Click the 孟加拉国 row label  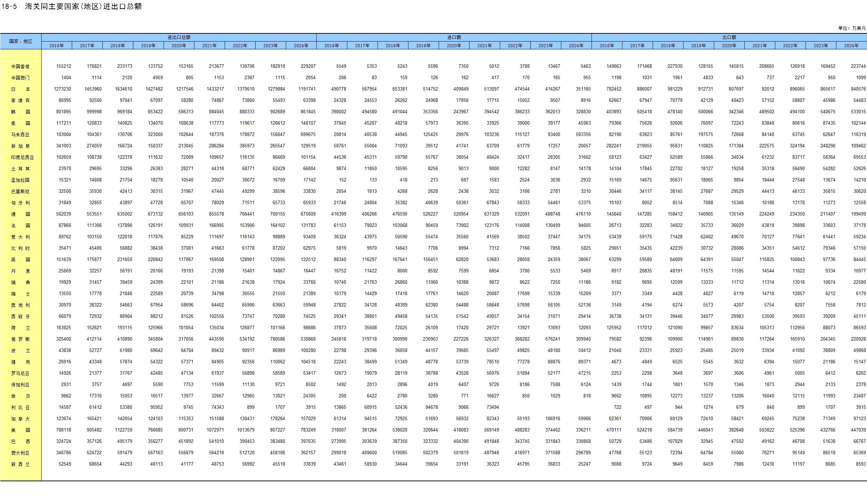coord(20,180)
